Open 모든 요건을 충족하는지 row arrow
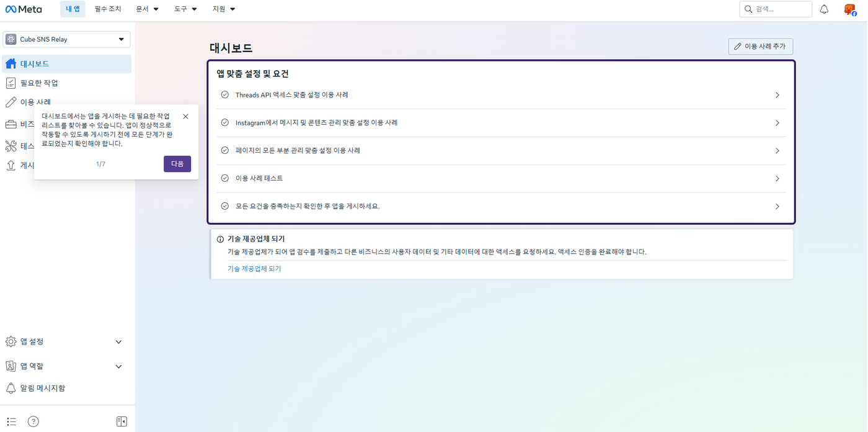Viewport: 868px width, 432px height. (777, 207)
